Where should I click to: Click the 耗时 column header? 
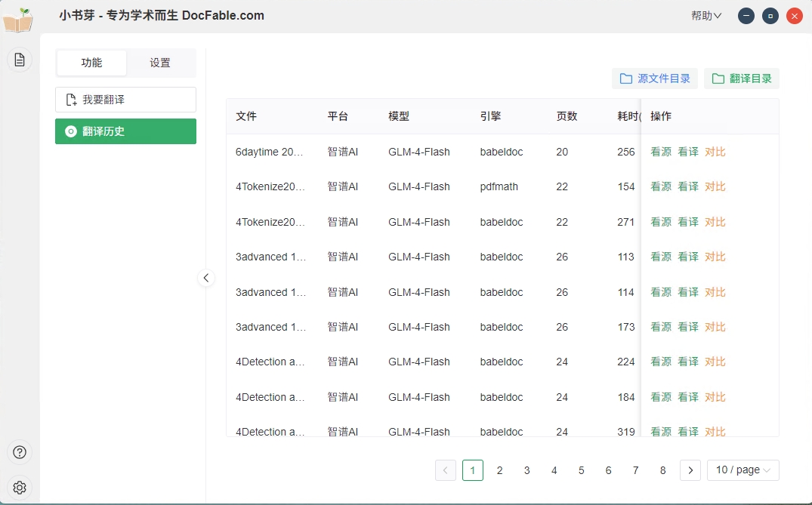click(629, 116)
